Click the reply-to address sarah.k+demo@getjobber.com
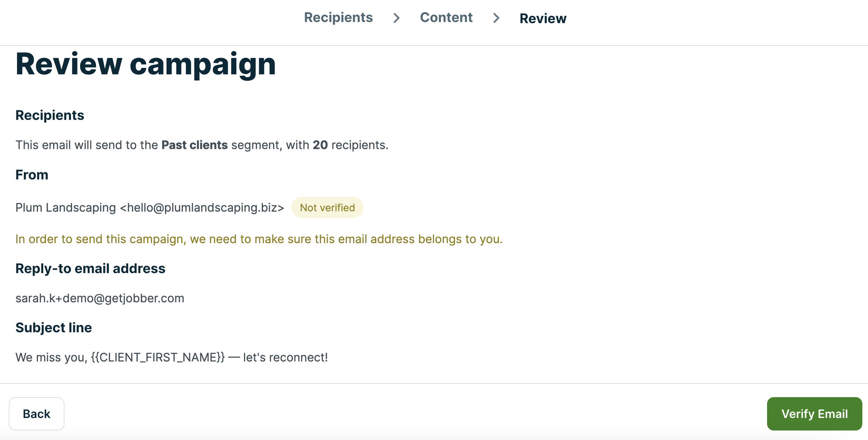This screenshot has height=440, width=868. click(x=100, y=298)
